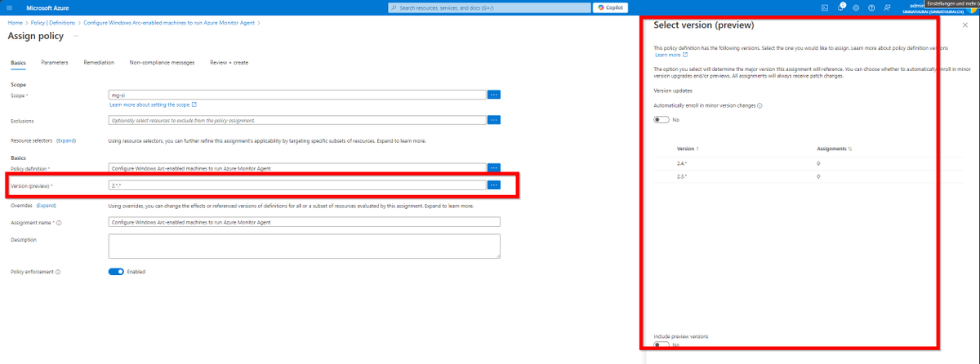
Task: Open the Azure portal hamburger menu
Action: 9,7
